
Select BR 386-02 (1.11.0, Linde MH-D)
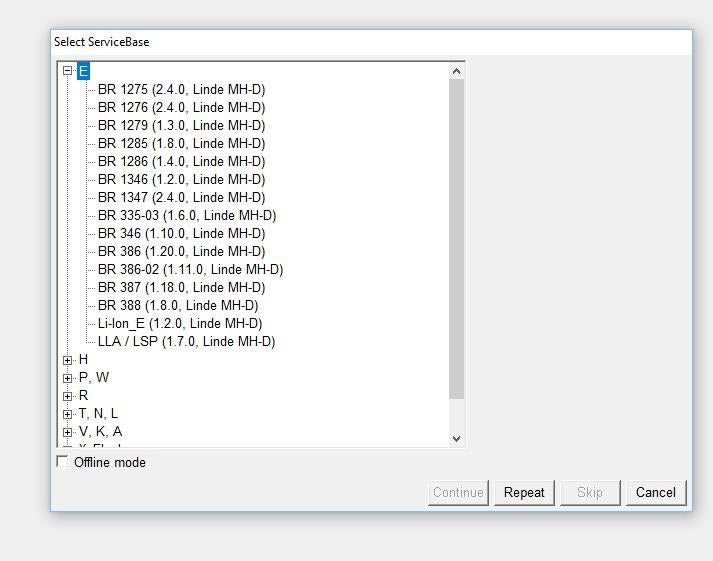tap(191, 269)
